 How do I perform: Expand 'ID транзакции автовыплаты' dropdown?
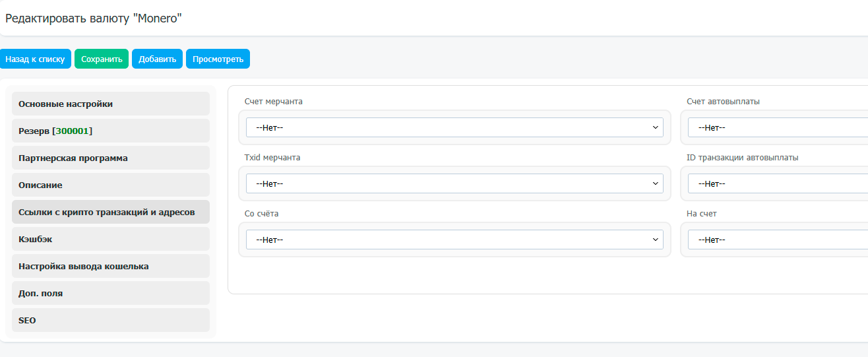[x=778, y=183]
